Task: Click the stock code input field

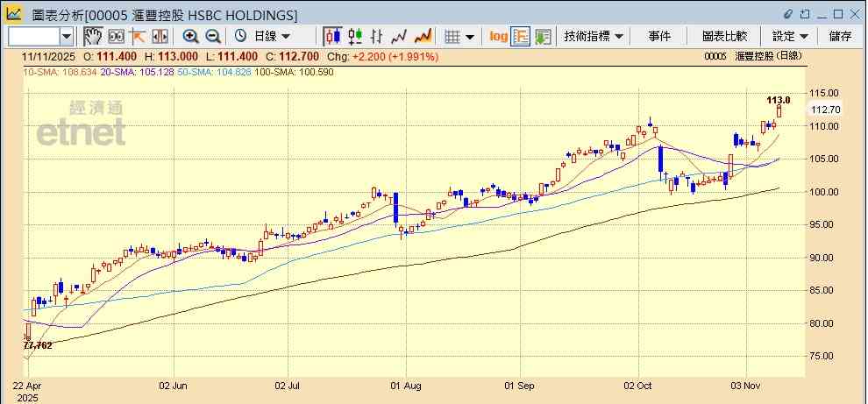Action: pos(33,36)
